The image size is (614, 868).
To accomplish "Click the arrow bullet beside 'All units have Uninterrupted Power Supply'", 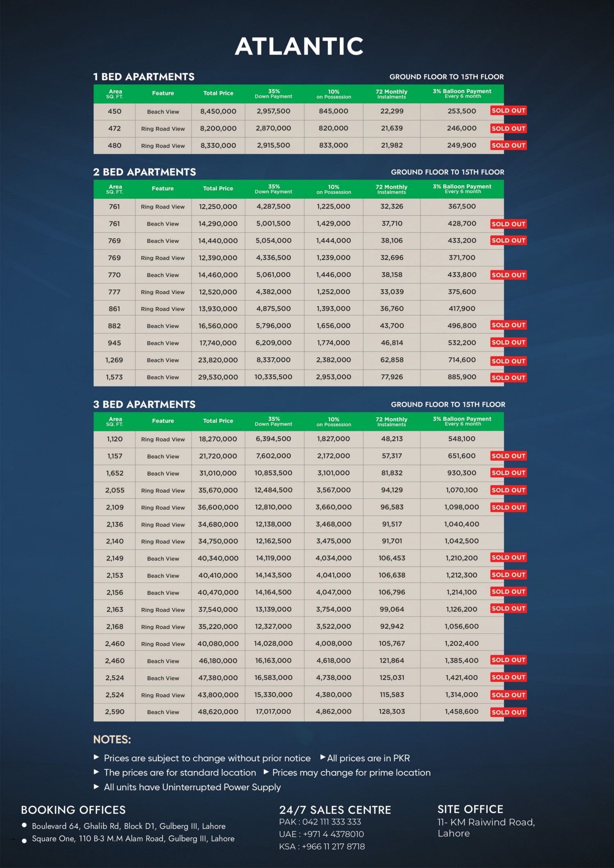I will click(x=97, y=786).
